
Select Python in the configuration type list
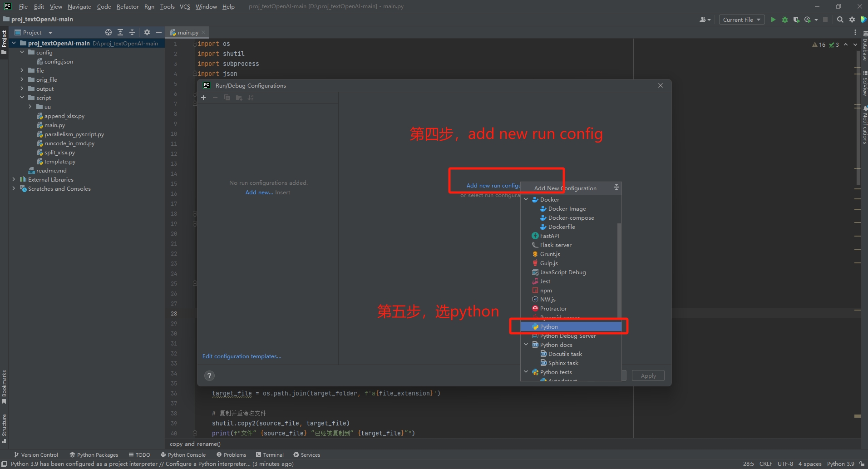(571, 326)
